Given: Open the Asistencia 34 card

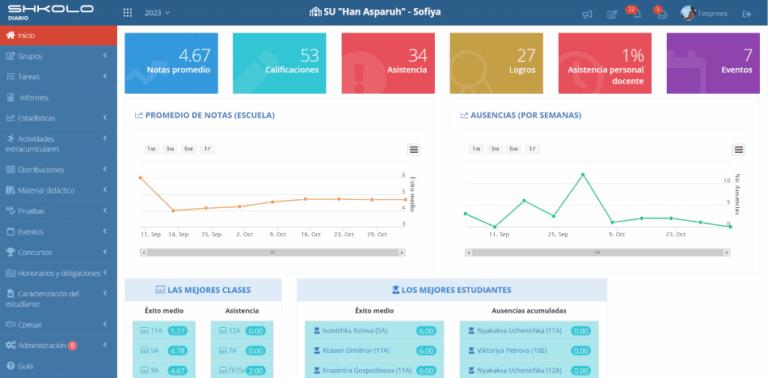Looking at the screenshot, I should pos(388,63).
